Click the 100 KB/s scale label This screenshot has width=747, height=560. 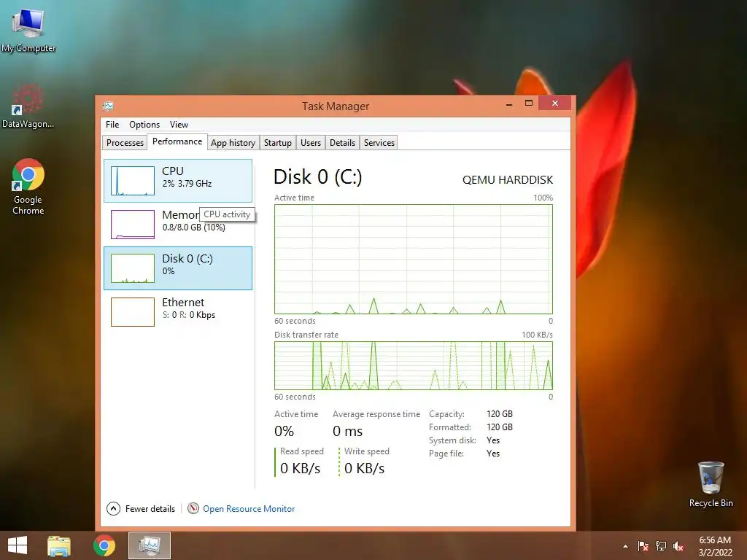[x=537, y=335]
